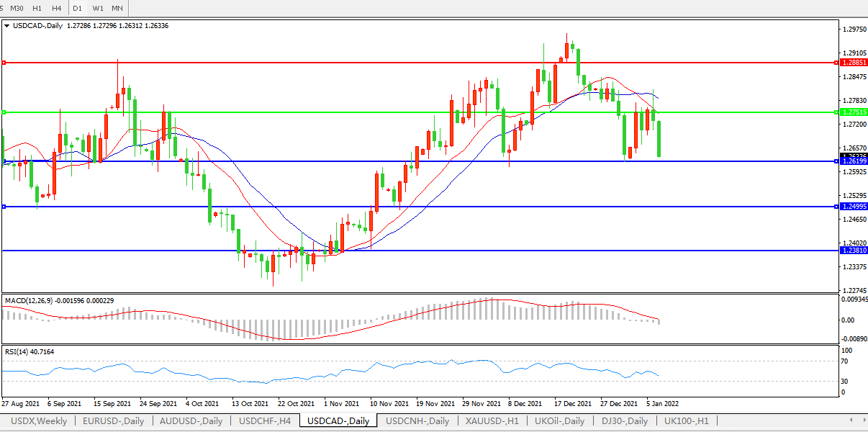
Task: Switch to W1 weekly timeframe
Action: click(x=98, y=8)
